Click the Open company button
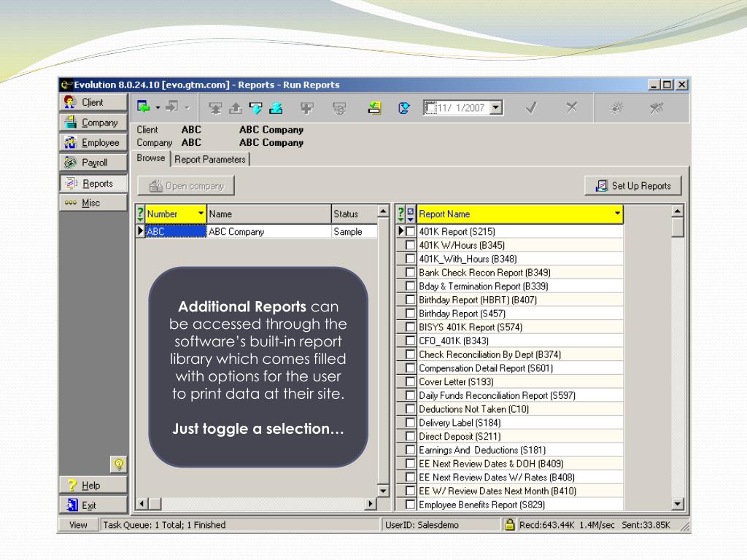The image size is (747, 560). 186,186
